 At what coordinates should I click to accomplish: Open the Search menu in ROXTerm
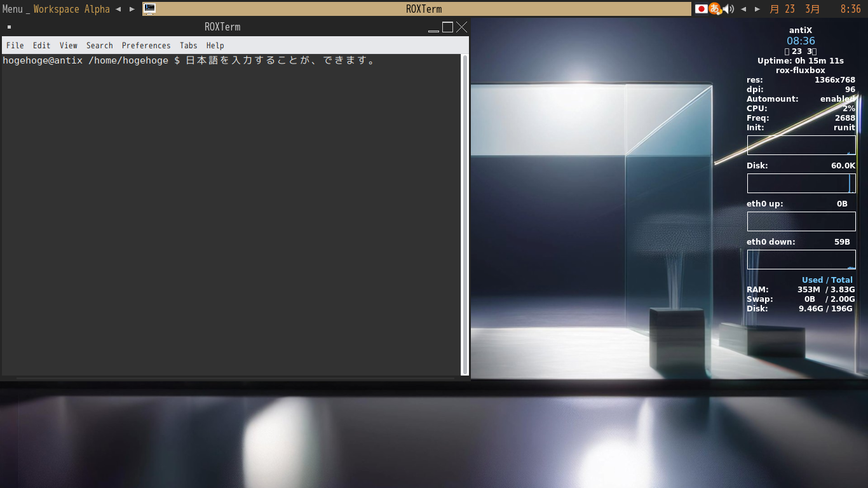coord(100,45)
